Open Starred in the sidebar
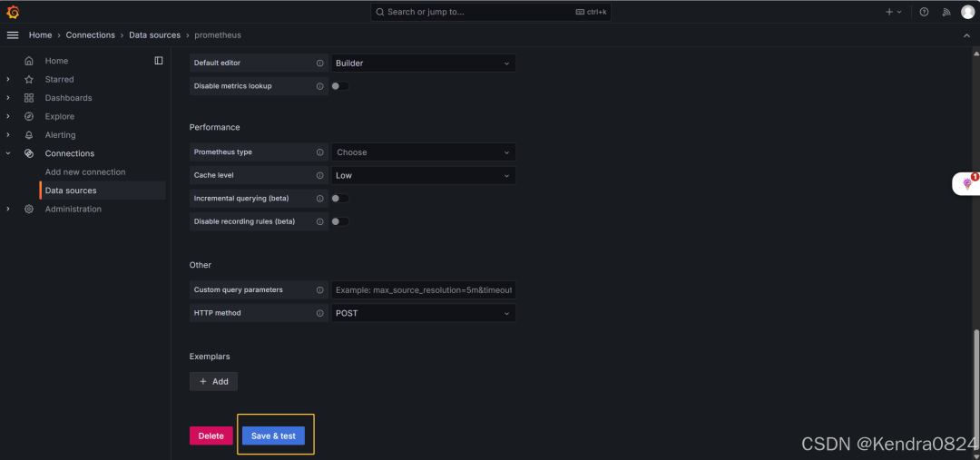The height and width of the screenshot is (460, 980). click(59, 79)
